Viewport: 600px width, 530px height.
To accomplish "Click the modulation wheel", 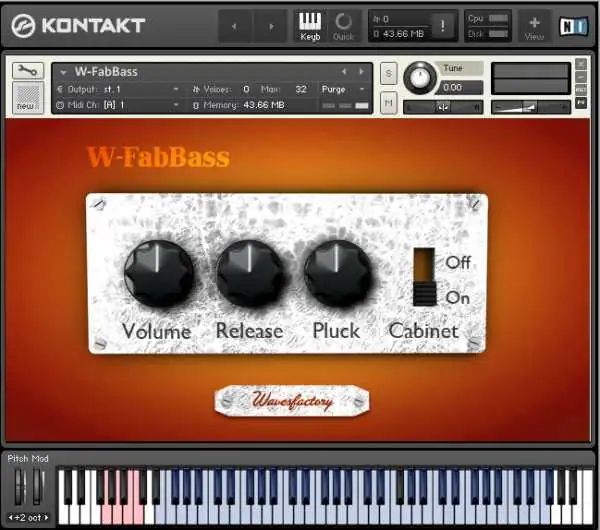I will 38,486.
